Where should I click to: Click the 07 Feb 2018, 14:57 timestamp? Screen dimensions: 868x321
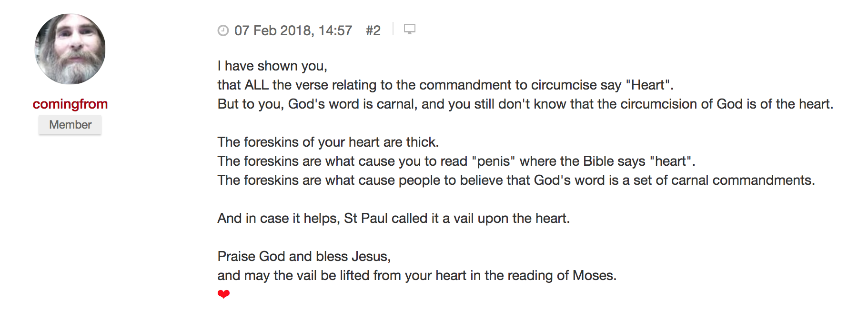(x=293, y=30)
